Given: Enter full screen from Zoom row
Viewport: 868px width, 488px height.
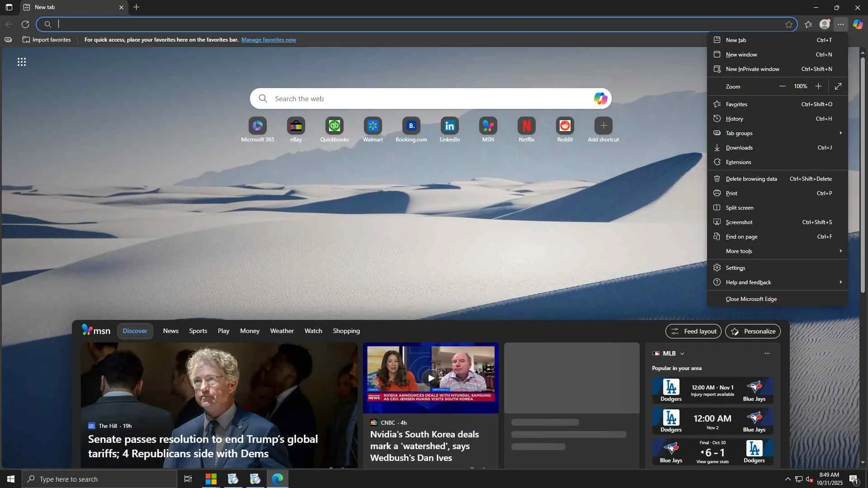Looking at the screenshot, I should [838, 86].
